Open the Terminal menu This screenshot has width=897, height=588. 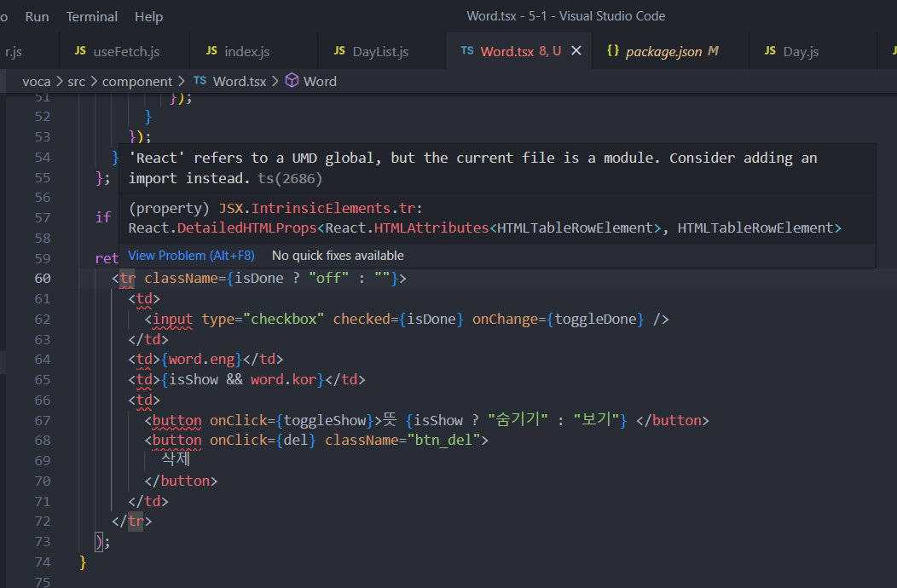point(91,15)
